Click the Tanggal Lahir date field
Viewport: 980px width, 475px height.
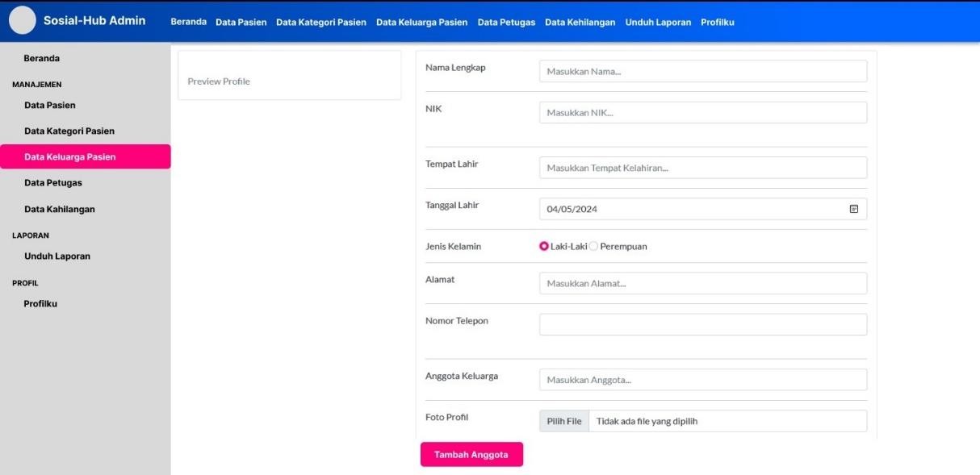click(x=686, y=209)
